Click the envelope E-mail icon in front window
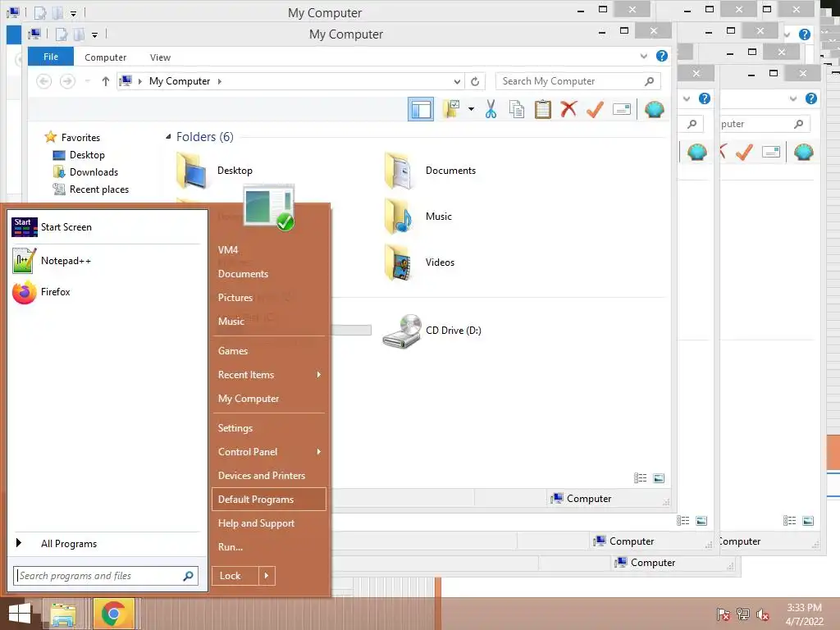This screenshot has width=840, height=630. pyautogui.click(x=622, y=109)
